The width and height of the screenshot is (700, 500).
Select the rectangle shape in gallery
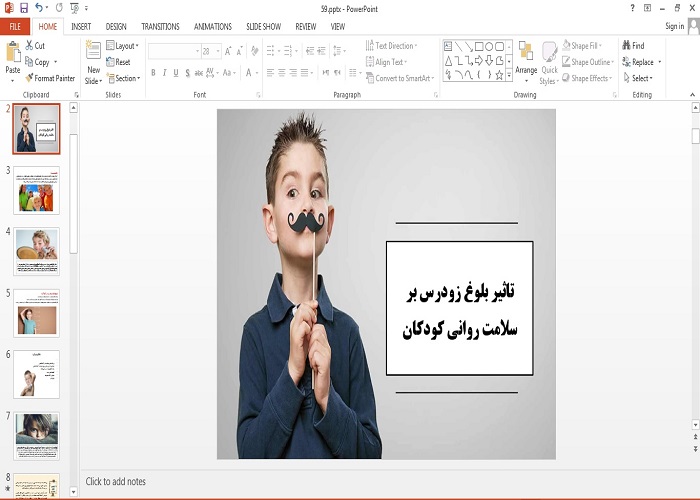point(479,46)
